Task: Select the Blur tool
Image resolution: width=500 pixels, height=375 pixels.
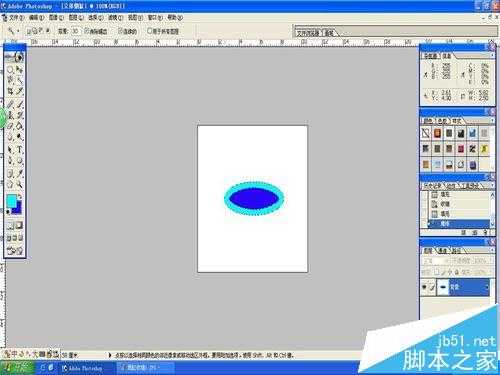Action: point(10,137)
